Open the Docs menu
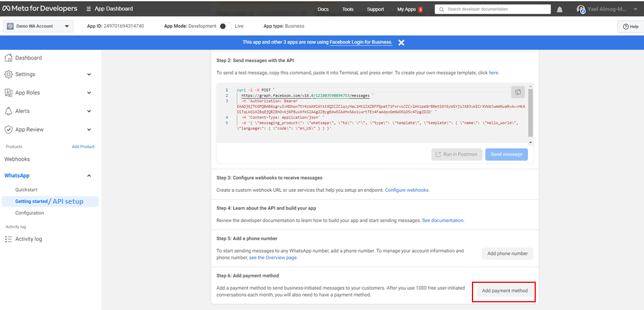The height and width of the screenshot is (310, 644). [x=323, y=9]
